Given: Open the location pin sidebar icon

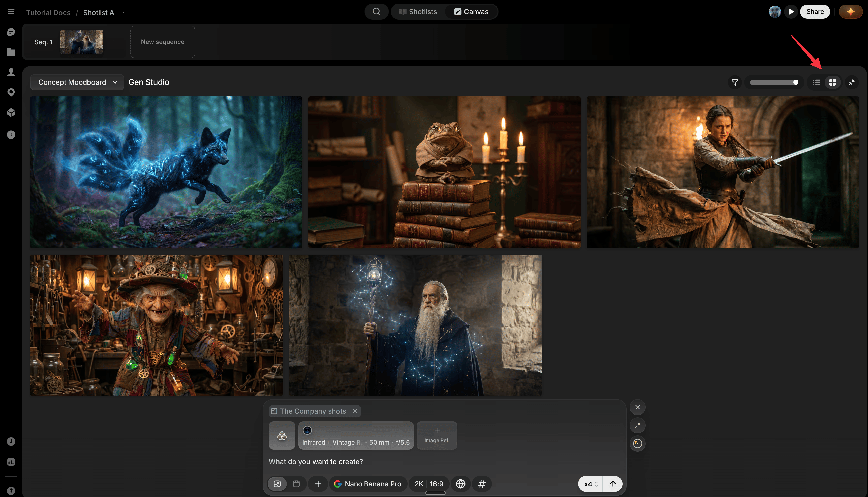Looking at the screenshot, I should [x=11, y=92].
